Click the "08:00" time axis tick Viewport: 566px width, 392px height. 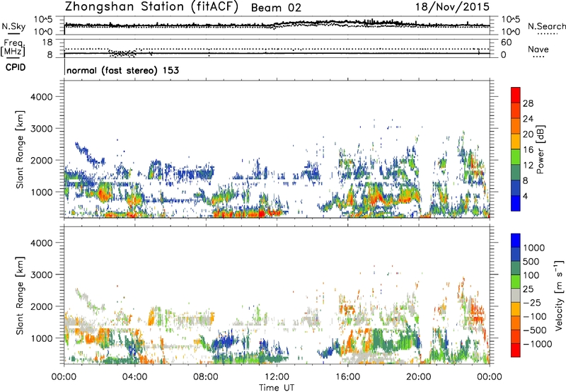(x=206, y=377)
